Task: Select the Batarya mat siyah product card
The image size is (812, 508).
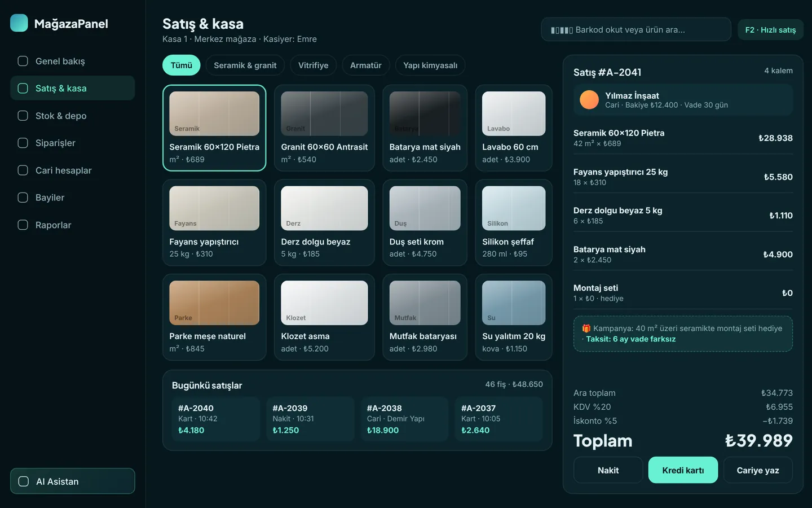Action: (x=425, y=128)
